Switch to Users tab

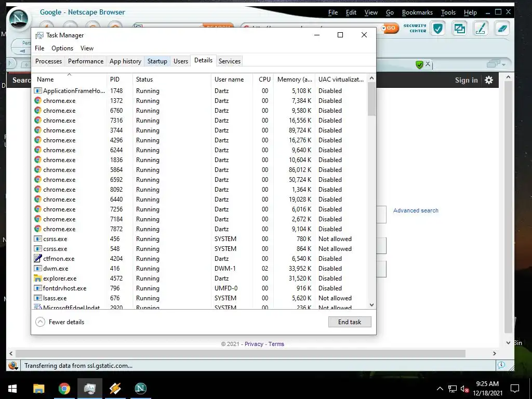click(180, 61)
